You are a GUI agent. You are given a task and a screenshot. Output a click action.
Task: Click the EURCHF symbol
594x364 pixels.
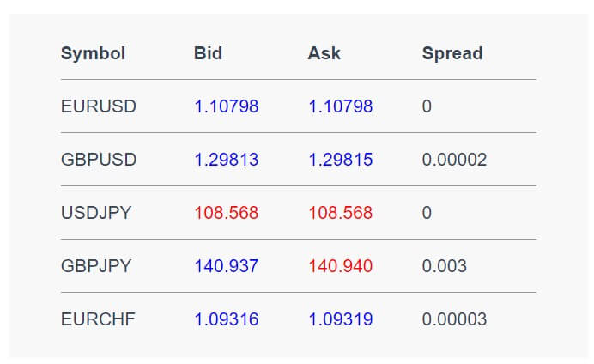[x=98, y=319]
